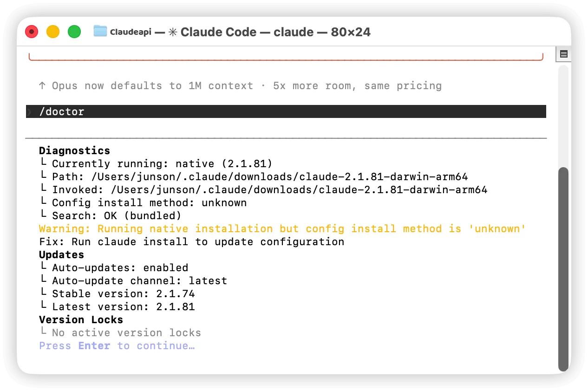
Task: Select the No active version locks entry
Action: [x=127, y=332]
